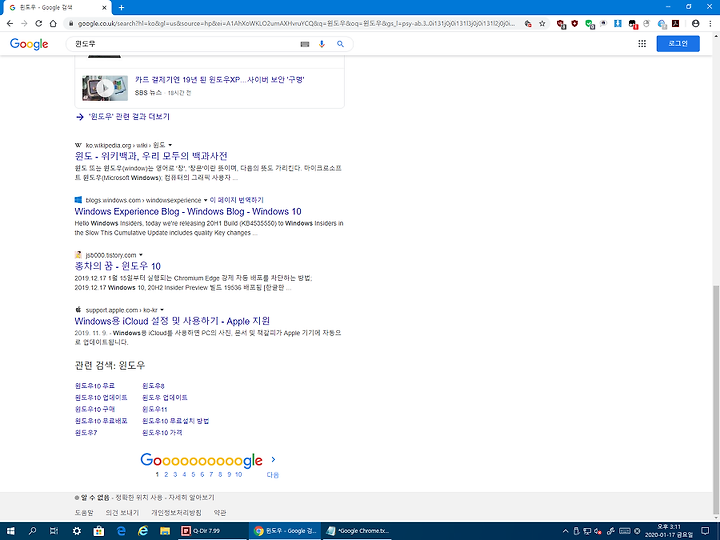Click into the Google search input field
This screenshot has width=720, height=540.
pos(184,44)
